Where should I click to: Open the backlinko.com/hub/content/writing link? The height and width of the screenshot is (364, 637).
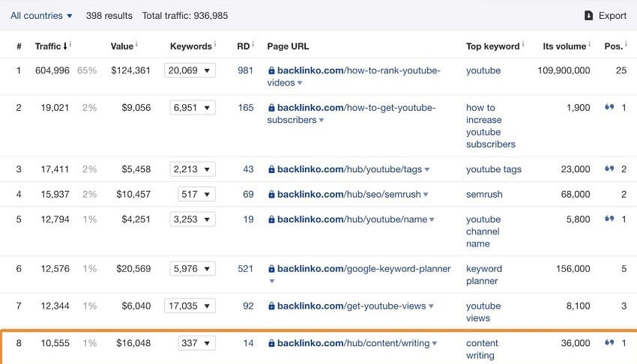pos(353,343)
